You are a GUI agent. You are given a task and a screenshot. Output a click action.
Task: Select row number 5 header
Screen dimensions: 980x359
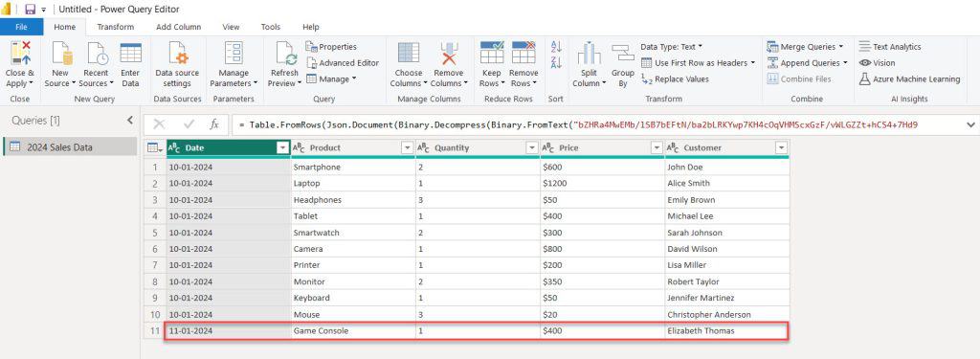tap(155, 233)
